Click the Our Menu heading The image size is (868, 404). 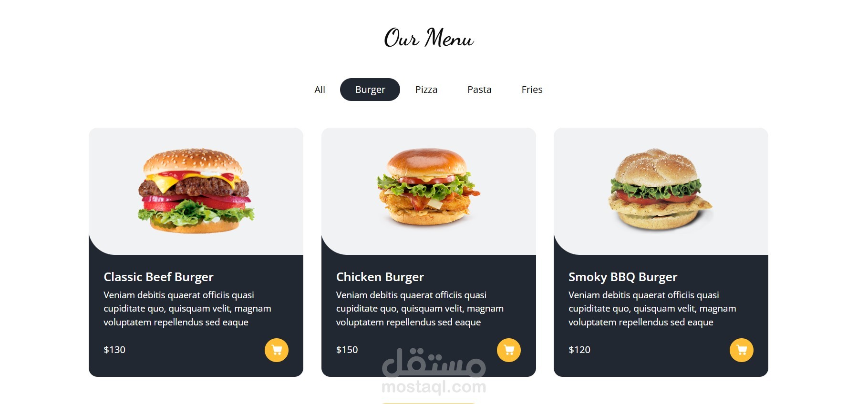(x=429, y=38)
